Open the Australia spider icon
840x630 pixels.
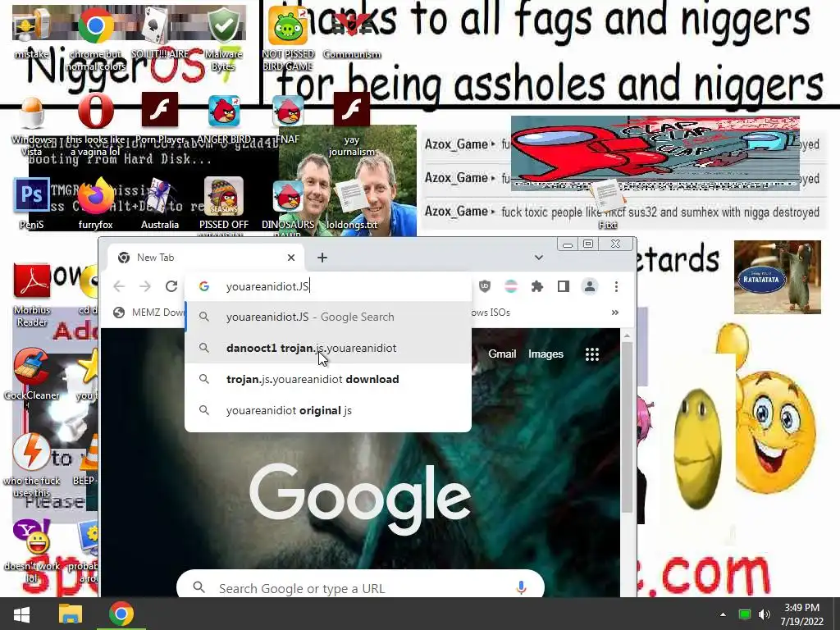[160, 203]
